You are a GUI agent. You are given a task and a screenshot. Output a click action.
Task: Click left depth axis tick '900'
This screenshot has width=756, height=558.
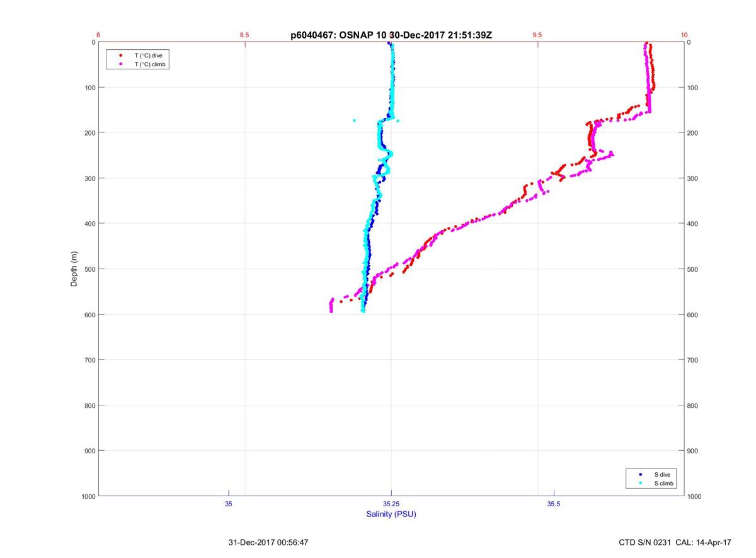point(89,451)
